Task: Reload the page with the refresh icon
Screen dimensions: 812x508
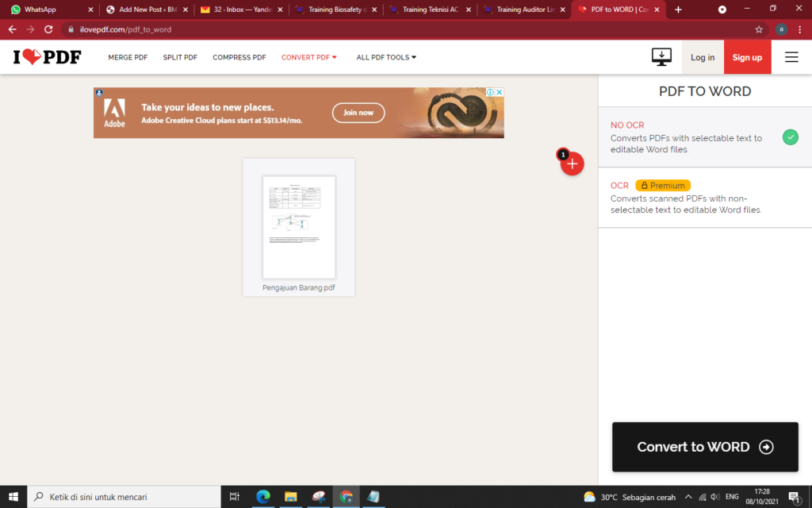Action: point(49,28)
